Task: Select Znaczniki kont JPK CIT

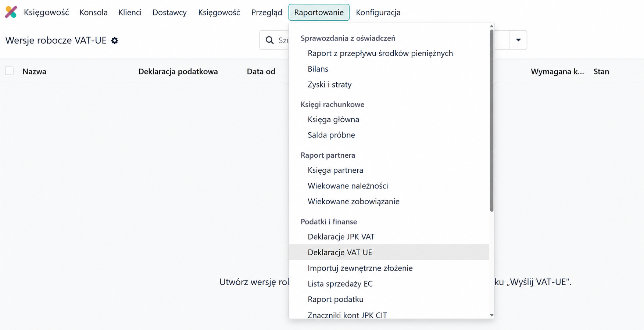Action: 389,314
